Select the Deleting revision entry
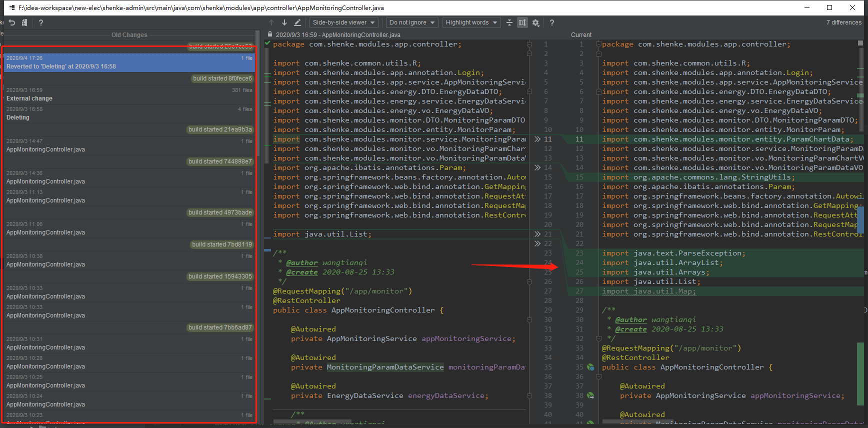This screenshot has width=868, height=428. tap(129, 113)
